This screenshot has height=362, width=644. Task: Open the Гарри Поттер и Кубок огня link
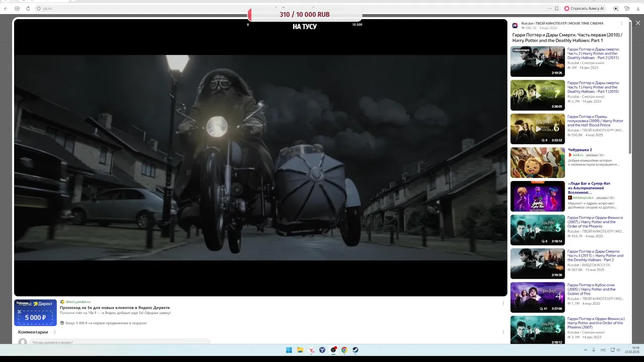click(592, 289)
